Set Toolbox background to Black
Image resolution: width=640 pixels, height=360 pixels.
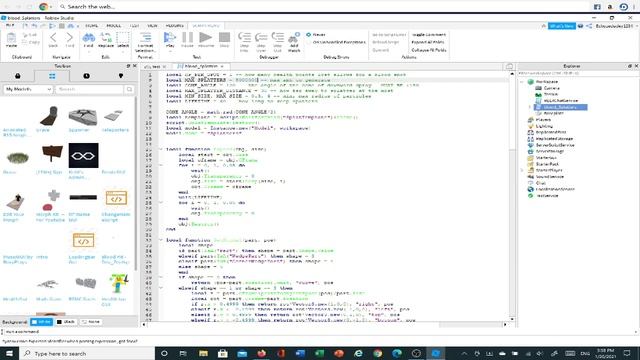[x=66, y=322]
